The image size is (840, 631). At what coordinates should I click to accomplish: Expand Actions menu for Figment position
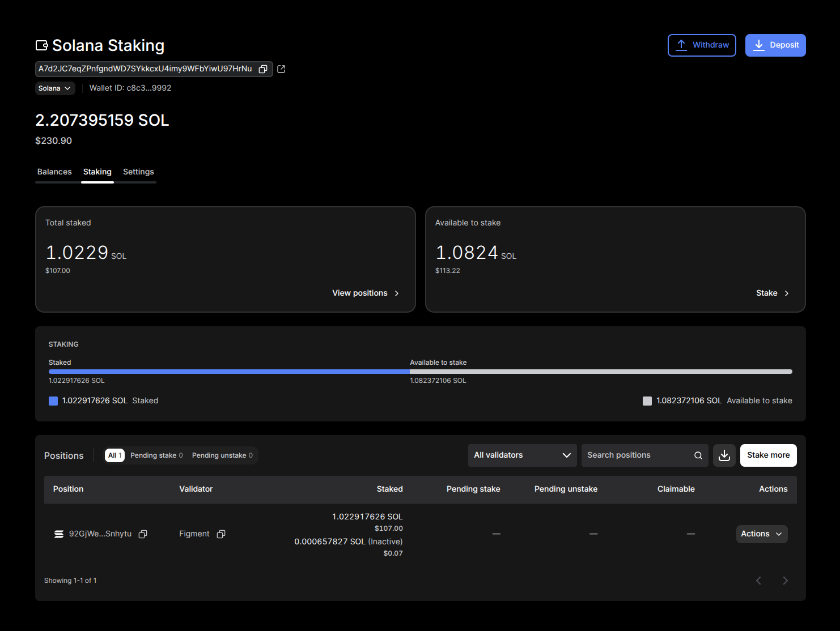(762, 534)
